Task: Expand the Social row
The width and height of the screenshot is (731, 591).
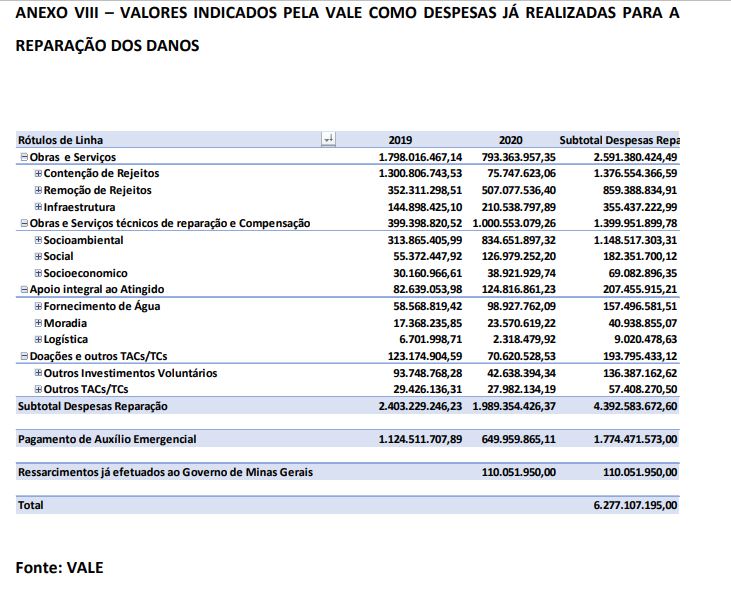Action: pos(39,256)
